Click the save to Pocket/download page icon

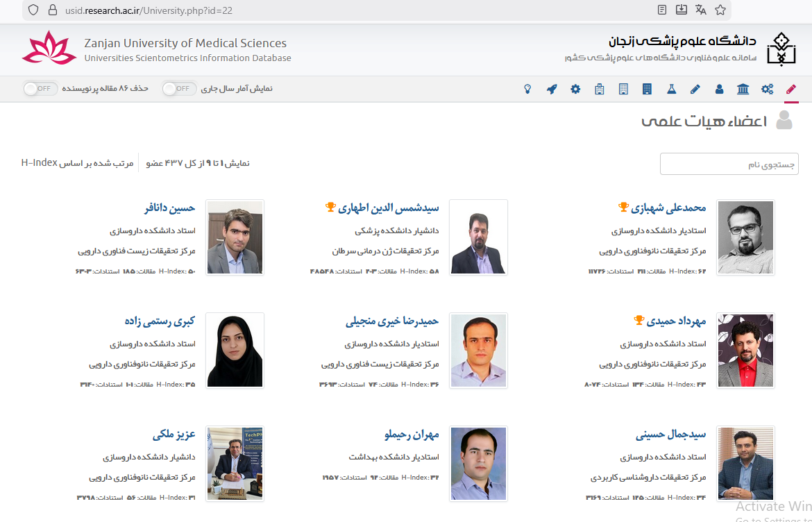(682, 10)
